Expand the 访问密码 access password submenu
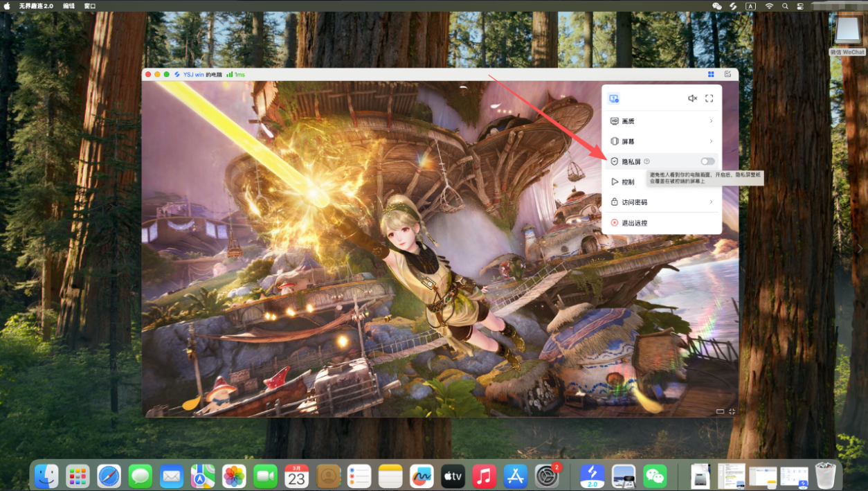Image resolution: width=868 pixels, height=491 pixels. click(x=661, y=202)
